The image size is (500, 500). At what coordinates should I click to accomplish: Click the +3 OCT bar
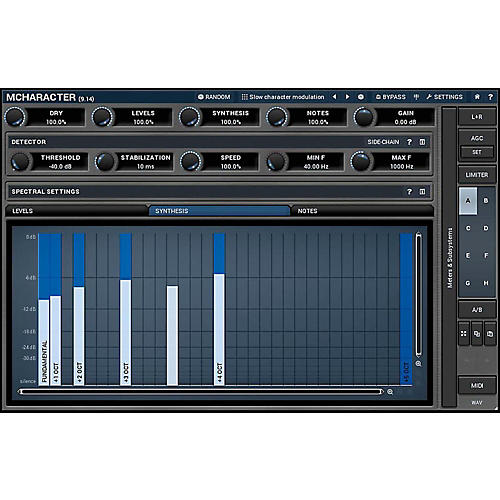[125, 332]
